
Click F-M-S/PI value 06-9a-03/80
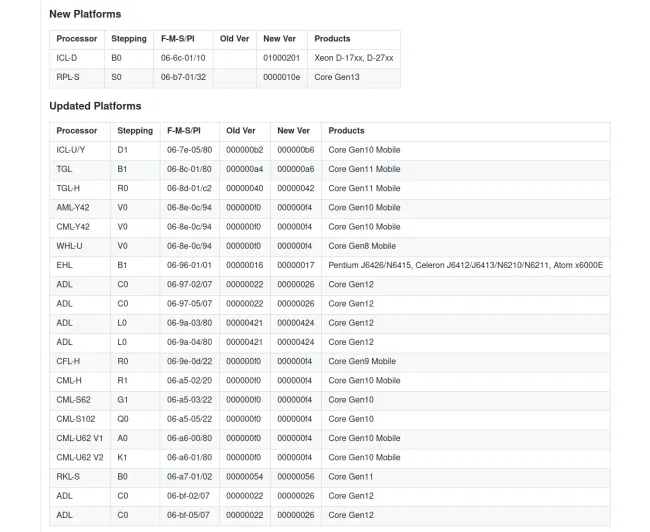click(x=189, y=323)
